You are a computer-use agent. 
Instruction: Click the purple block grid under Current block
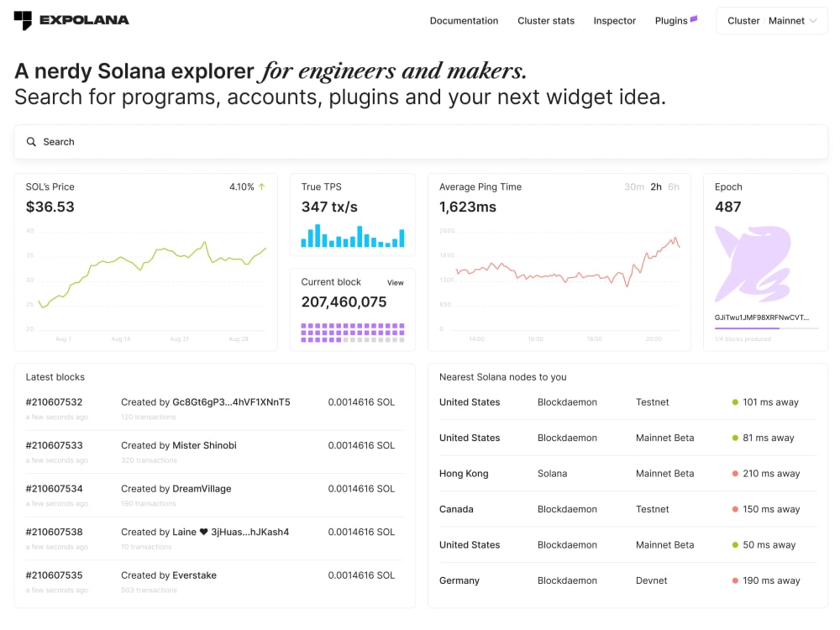pos(353,332)
